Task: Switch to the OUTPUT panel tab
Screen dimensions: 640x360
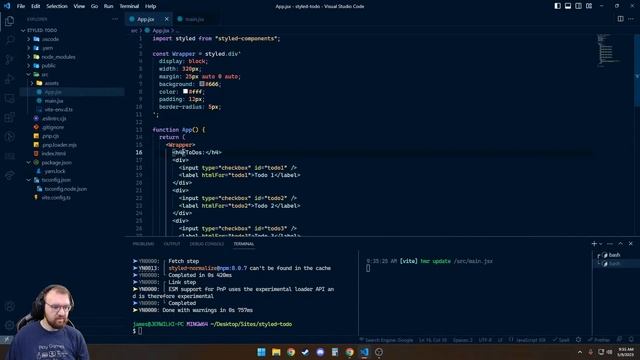Action: [x=172, y=244]
